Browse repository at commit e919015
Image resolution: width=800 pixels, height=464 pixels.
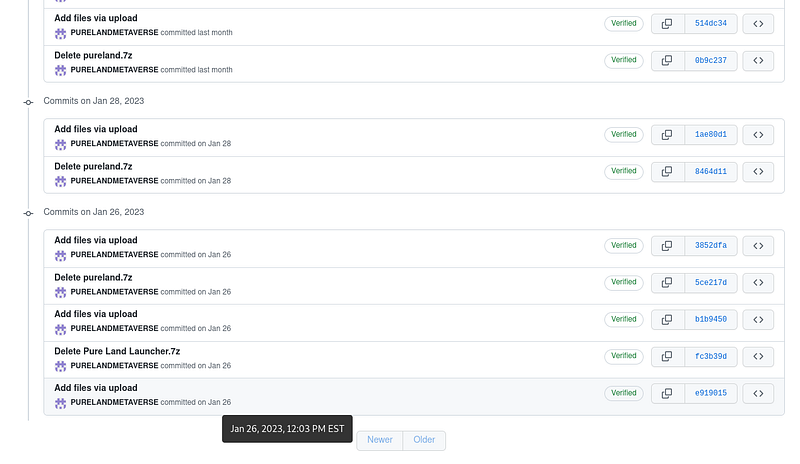[758, 394]
